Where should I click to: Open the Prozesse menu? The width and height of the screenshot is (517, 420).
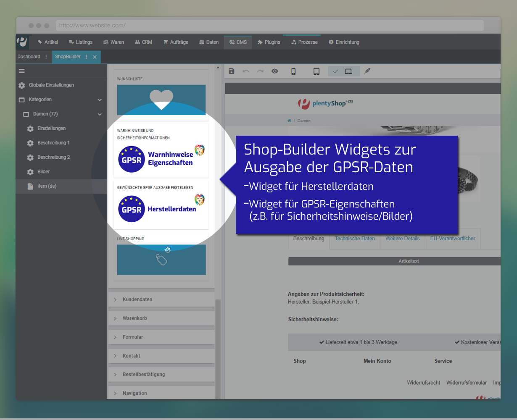(304, 42)
